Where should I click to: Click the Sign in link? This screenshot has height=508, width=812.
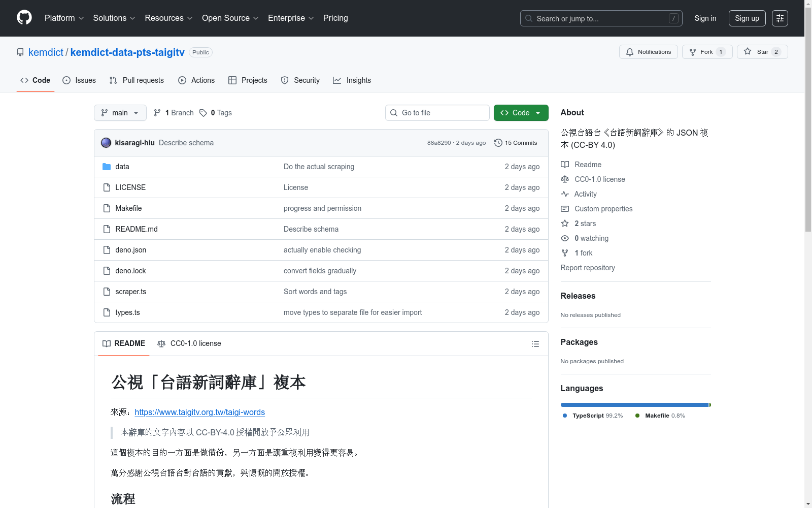point(705,18)
